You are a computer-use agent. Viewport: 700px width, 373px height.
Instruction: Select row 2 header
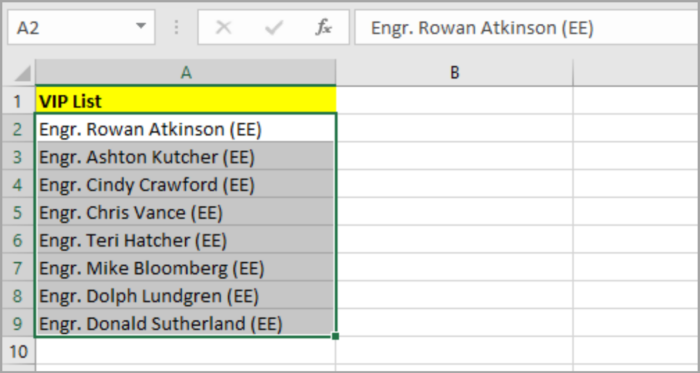click(18, 129)
